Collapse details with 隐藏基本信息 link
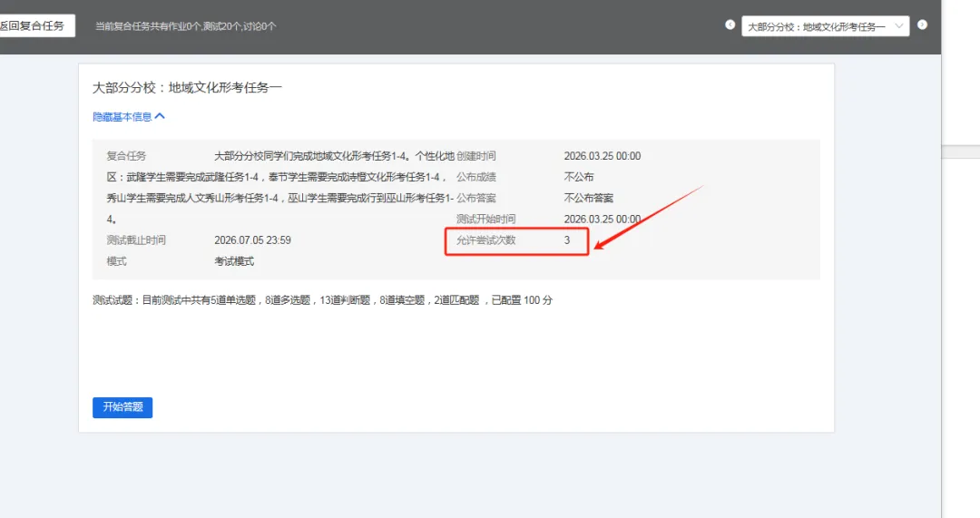Screen dimensions: 980x518 128,117
